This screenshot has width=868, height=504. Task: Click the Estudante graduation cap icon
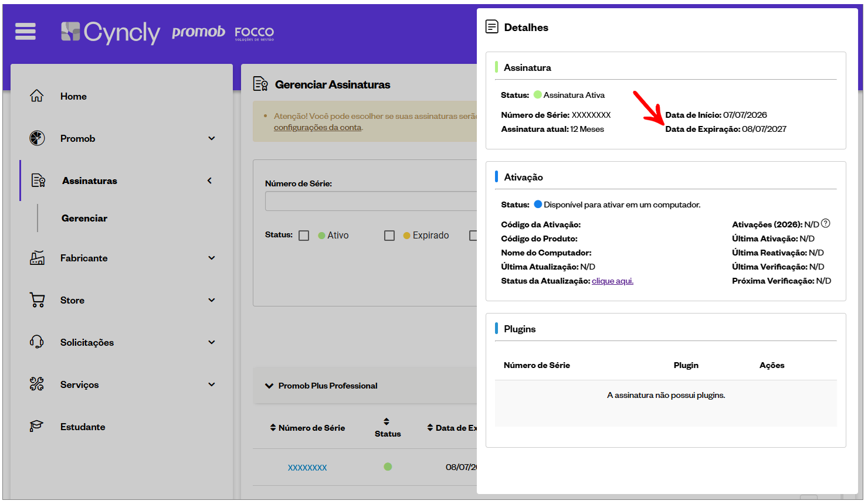(x=37, y=426)
